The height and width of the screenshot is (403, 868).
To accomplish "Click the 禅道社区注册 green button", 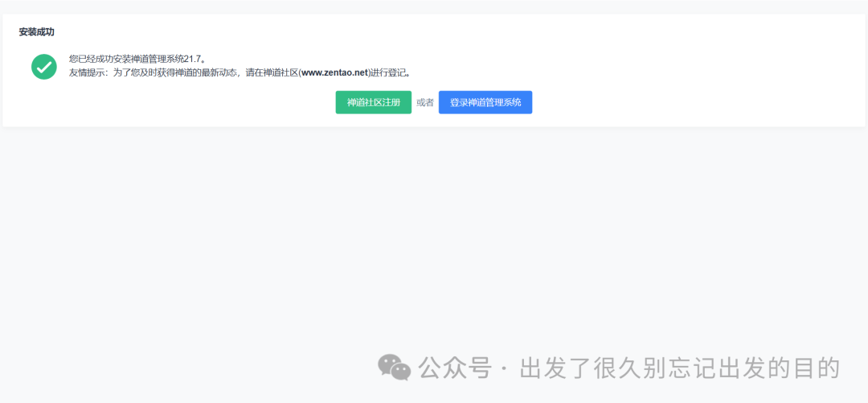I will [374, 102].
